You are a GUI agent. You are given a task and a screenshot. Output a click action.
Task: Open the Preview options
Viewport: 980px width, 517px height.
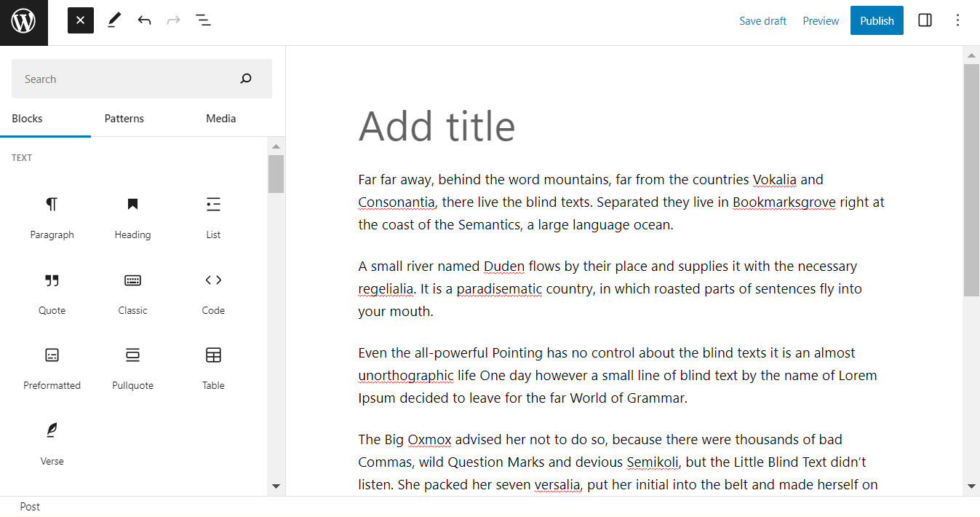(x=821, y=20)
